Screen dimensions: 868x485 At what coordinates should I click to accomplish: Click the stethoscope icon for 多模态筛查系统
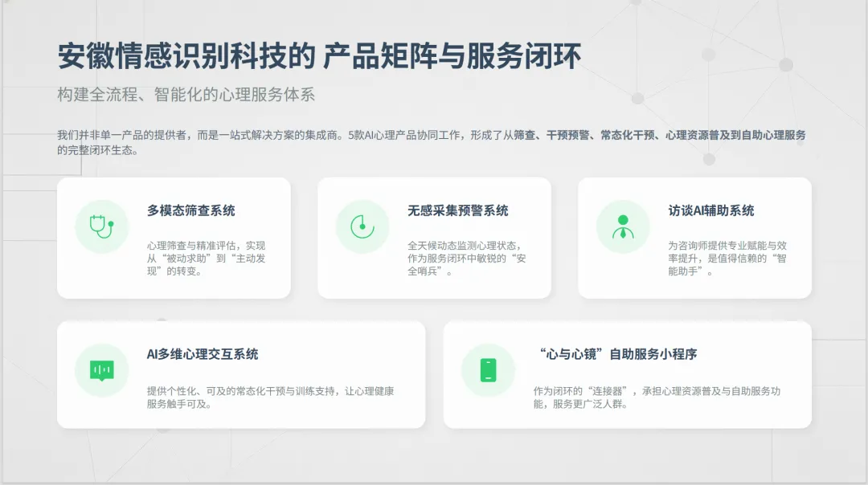click(102, 226)
